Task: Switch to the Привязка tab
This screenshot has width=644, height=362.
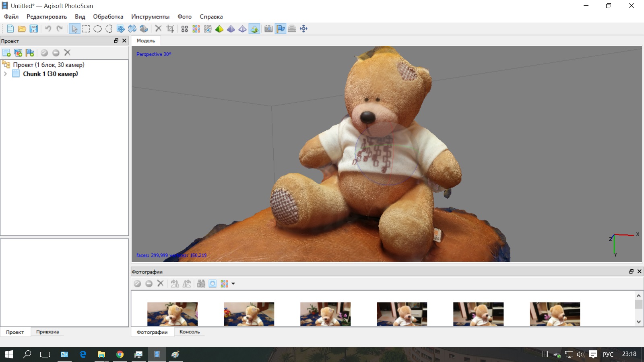Action: click(47, 332)
